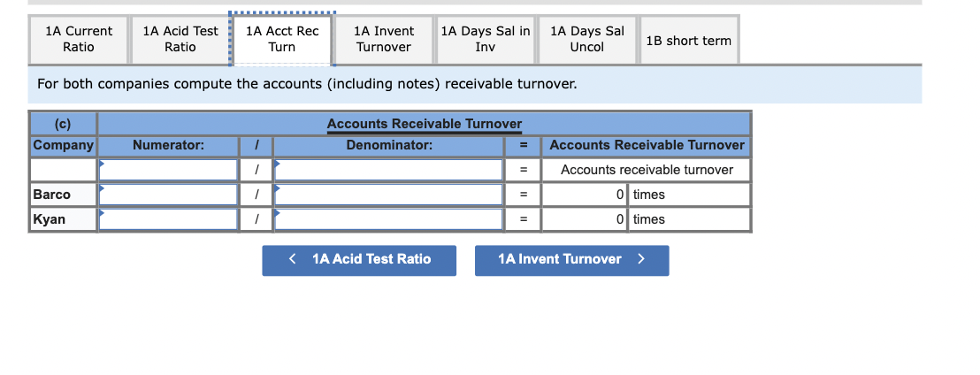Switch to the 1B short term tab

(x=689, y=40)
